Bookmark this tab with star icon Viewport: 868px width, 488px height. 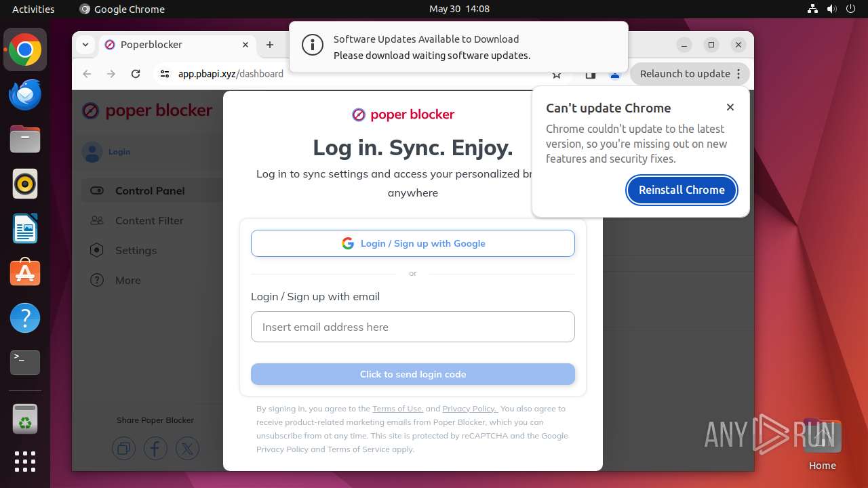tap(557, 75)
